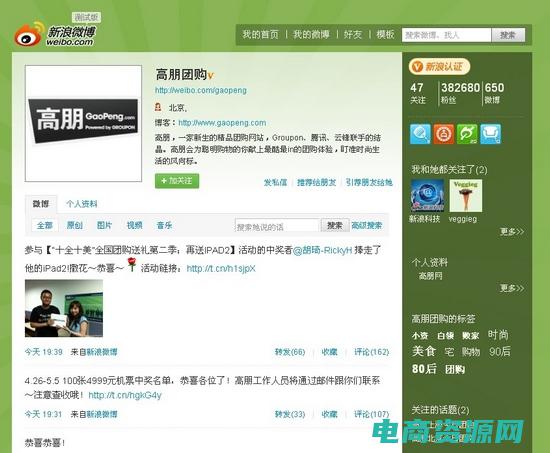Image resolution: width=550 pixels, height=453 pixels.
Task: Select the 原创 filter
Action: [75, 225]
